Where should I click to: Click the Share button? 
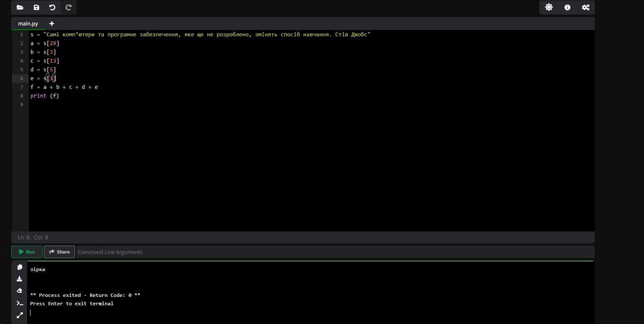click(x=59, y=252)
